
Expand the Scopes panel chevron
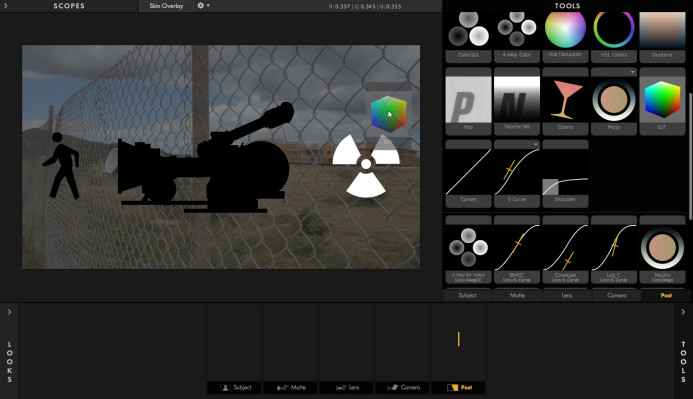[x=6, y=6]
